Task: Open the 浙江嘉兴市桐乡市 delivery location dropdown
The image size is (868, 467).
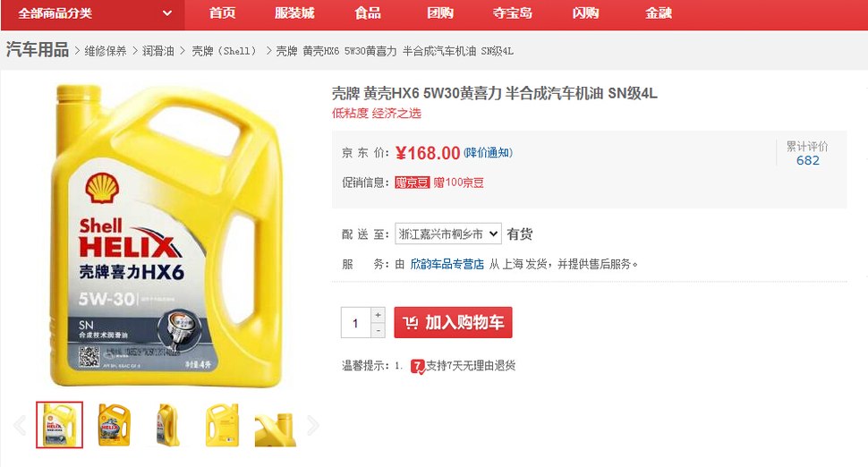Action: pyautogui.click(x=447, y=233)
